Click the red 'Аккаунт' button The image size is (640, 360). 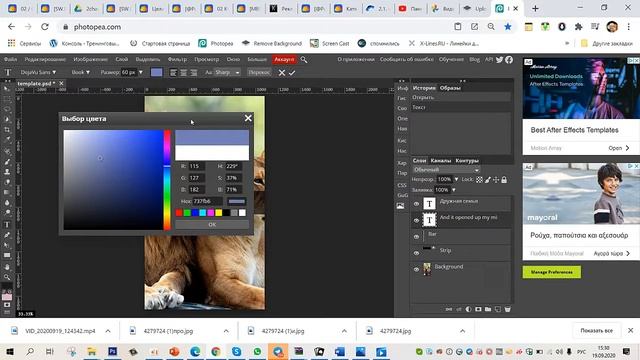284,60
